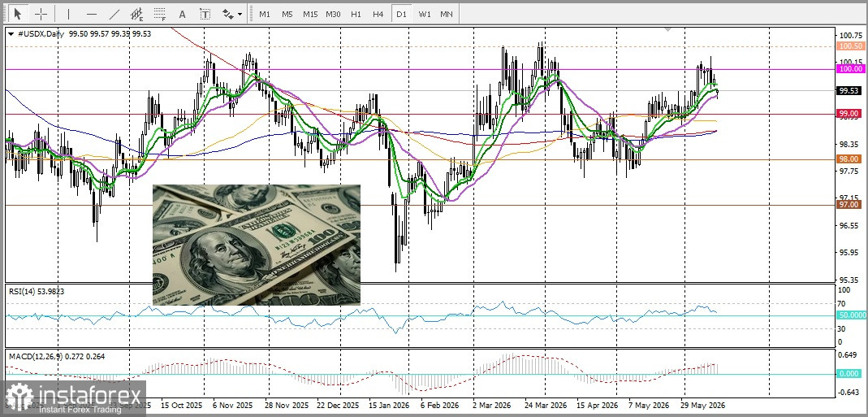
Task: Click the 28 Nov 2025 date label
Action: 288,404
